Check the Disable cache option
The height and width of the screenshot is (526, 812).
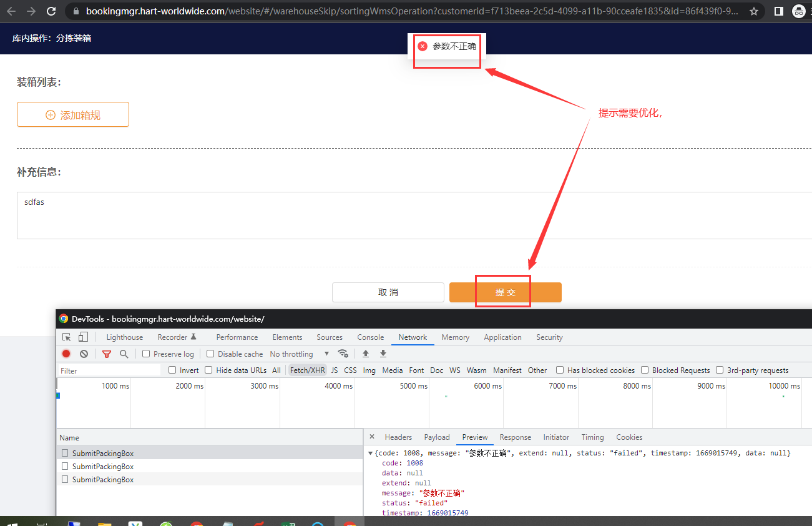(x=210, y=354)
